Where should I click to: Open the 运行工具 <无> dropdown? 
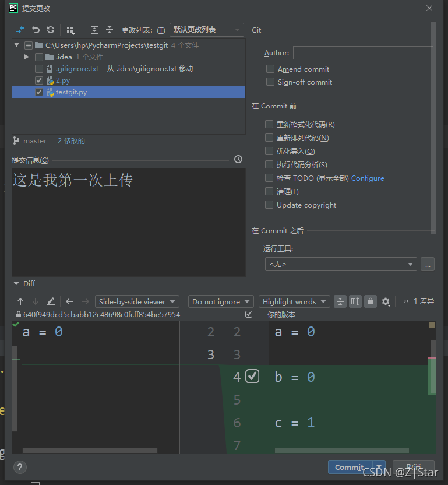(341, 264)
